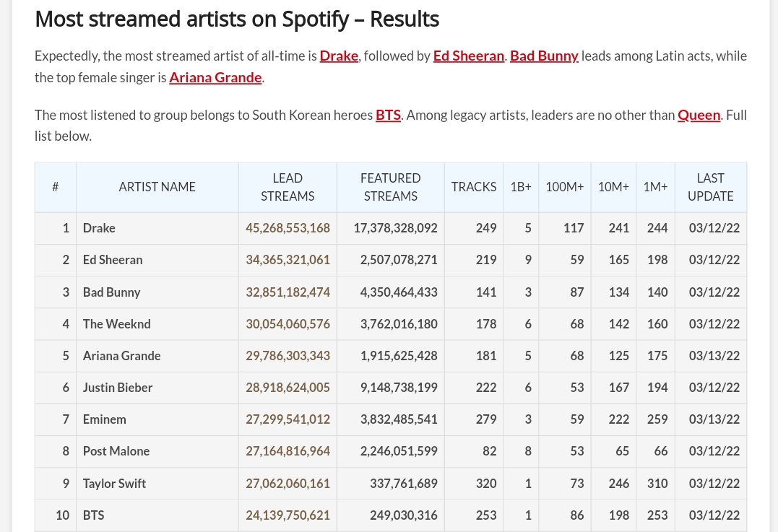
Task: Click featured streams value 2,246,051,599
Action: click(399, 450)
